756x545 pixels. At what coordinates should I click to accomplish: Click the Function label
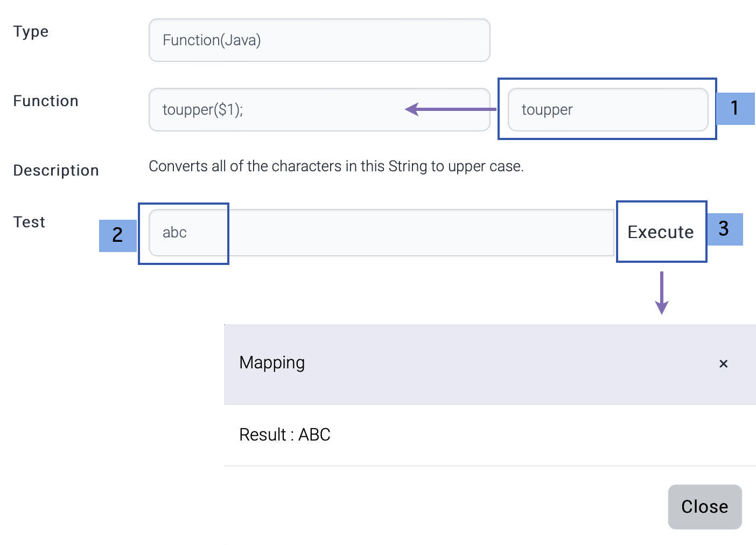pos(46,101)
